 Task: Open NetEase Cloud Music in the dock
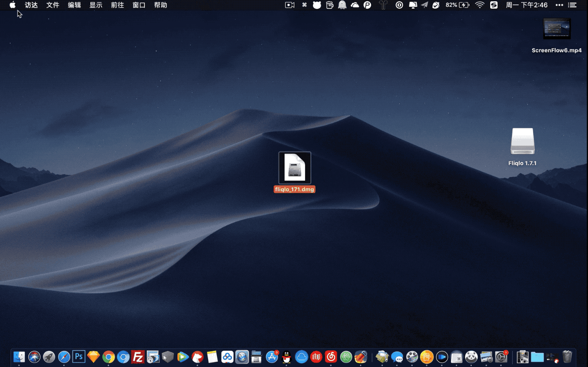pyautogui.click(x=331, y=357)
